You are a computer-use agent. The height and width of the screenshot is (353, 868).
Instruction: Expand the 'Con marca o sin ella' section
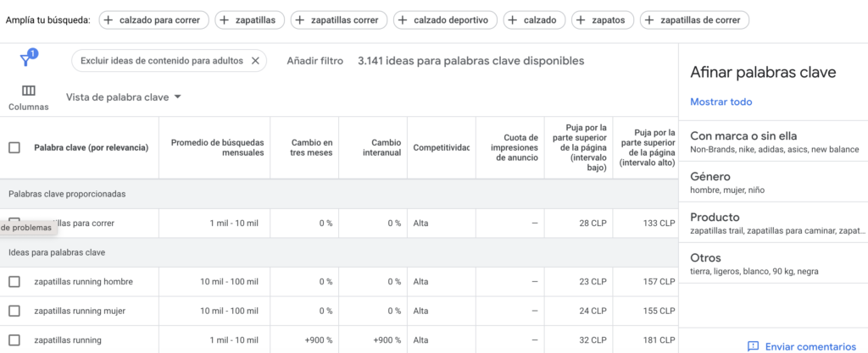coord(773,141)
